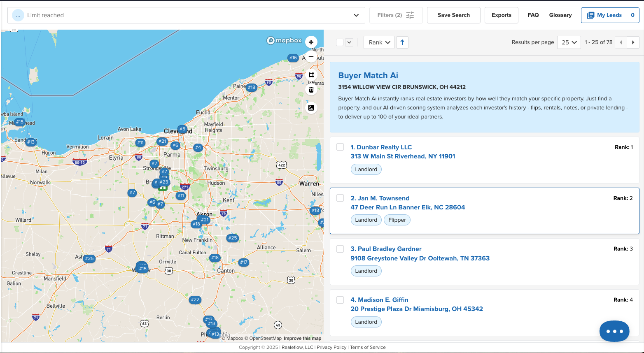Select map marker #11 near Avon Lake

140,143
